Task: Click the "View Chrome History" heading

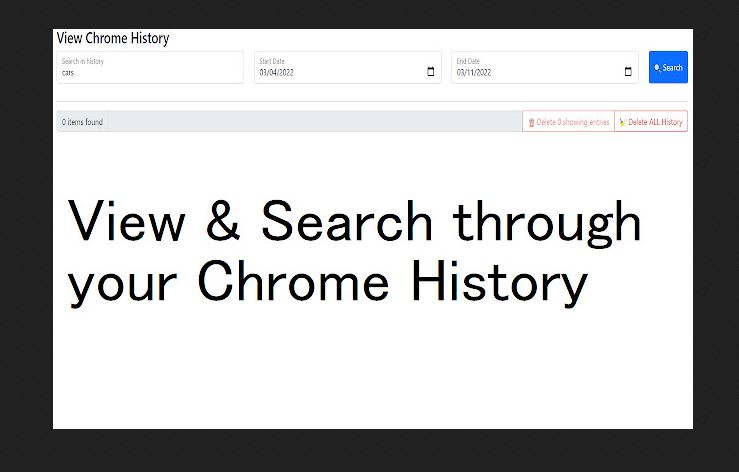Action: click(113, 38)
